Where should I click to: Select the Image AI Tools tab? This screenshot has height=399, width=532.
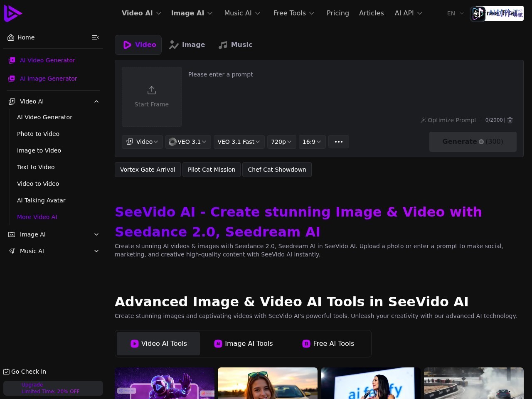pos(244,344)
